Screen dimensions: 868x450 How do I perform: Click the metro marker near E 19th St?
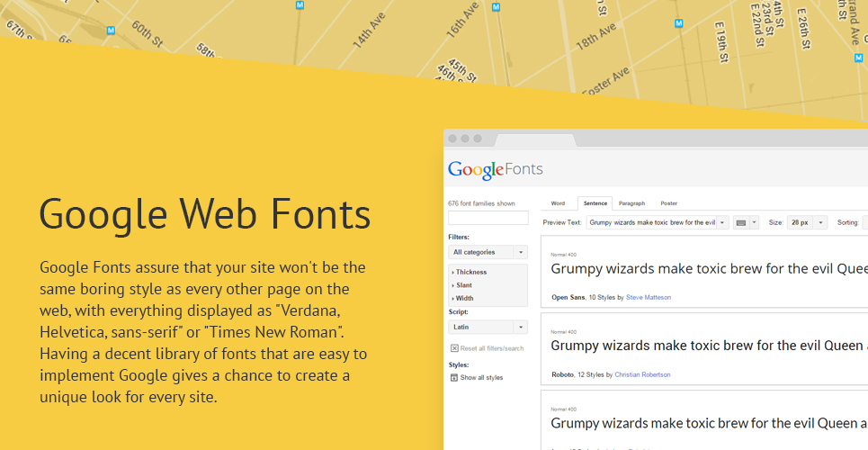click(679, 23)
